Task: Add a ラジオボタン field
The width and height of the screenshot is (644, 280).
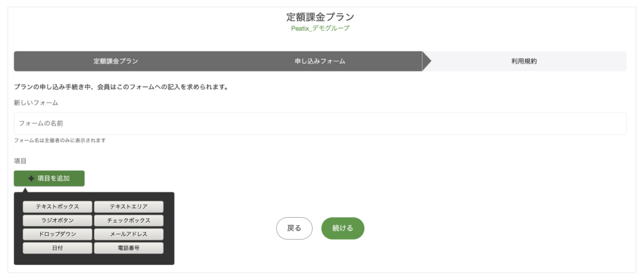Action: (x=57, y=220)
